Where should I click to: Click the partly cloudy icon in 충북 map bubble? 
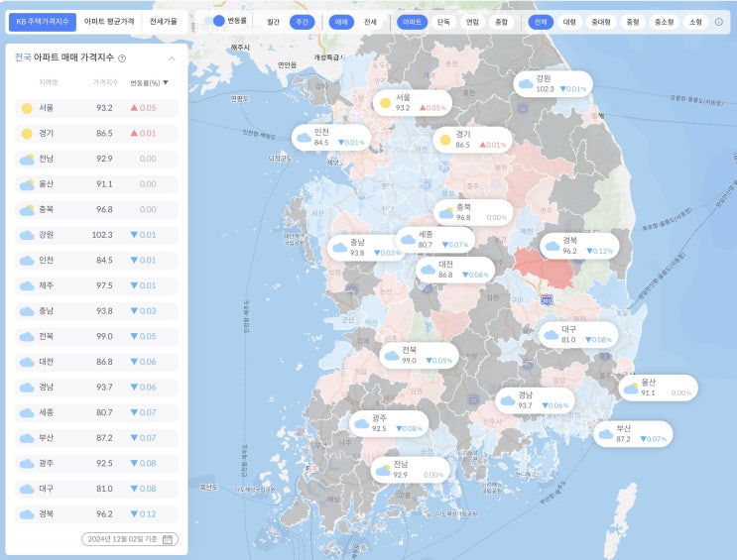[446, 213]
